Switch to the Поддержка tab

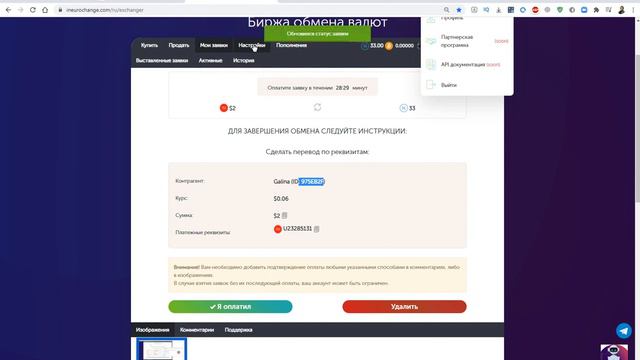pyautogui.click(x=238, y=330)
